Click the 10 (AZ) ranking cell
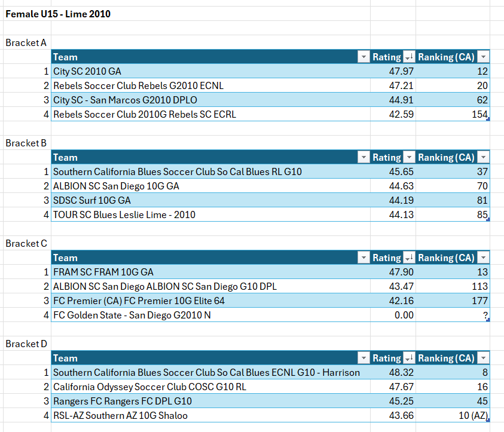The height and width of the screenshot is (432, 504). click(x=453, y=416)
